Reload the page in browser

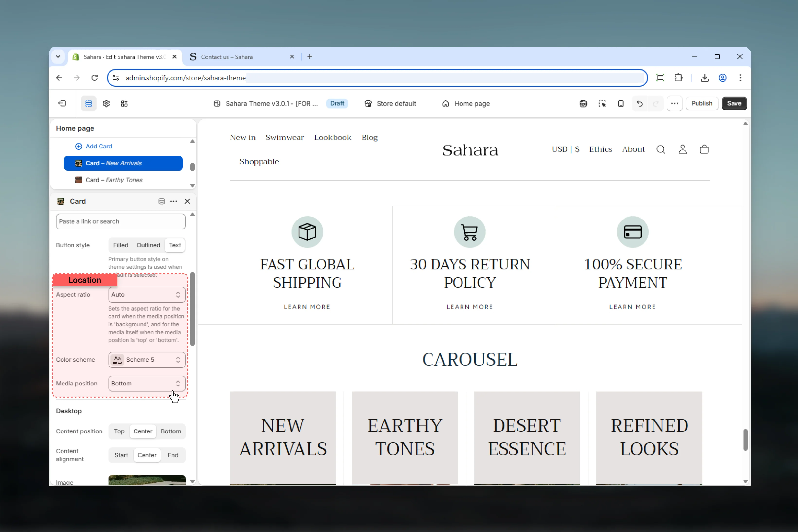coord(95,78)
